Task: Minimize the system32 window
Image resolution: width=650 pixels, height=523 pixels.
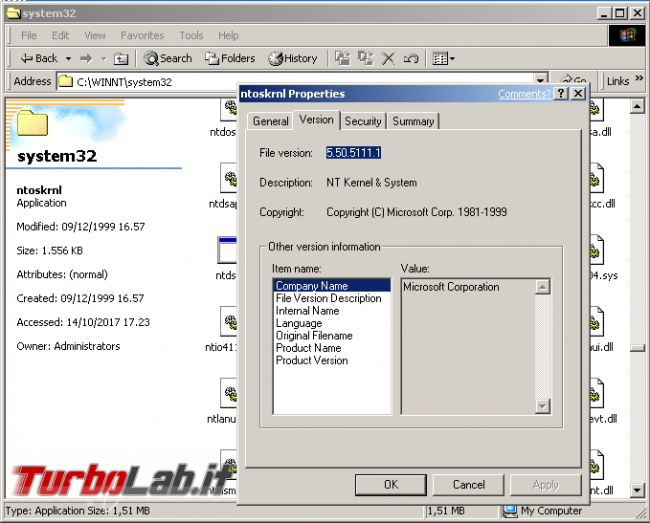Action: point(604,13)
